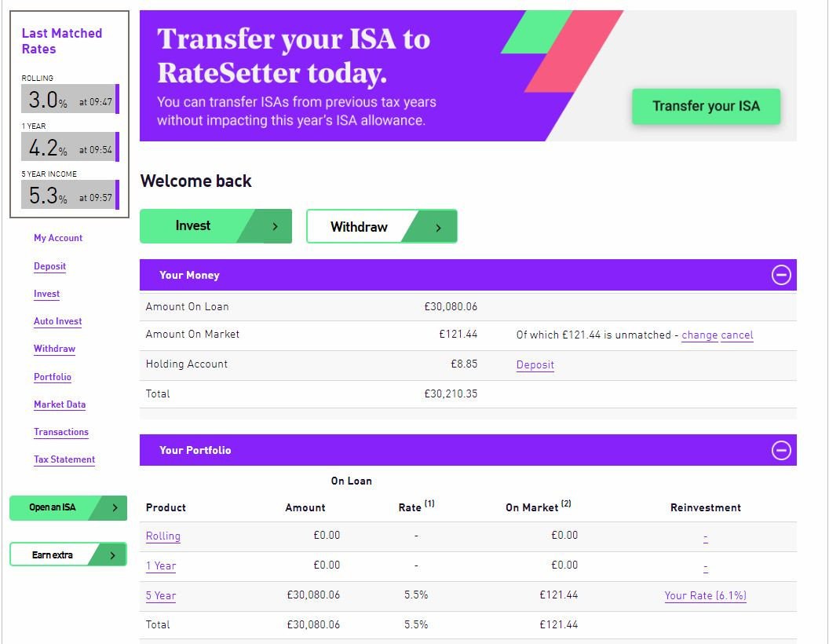Click the change link for unmatched amount
829x644 pixels.
pos(699,335)
